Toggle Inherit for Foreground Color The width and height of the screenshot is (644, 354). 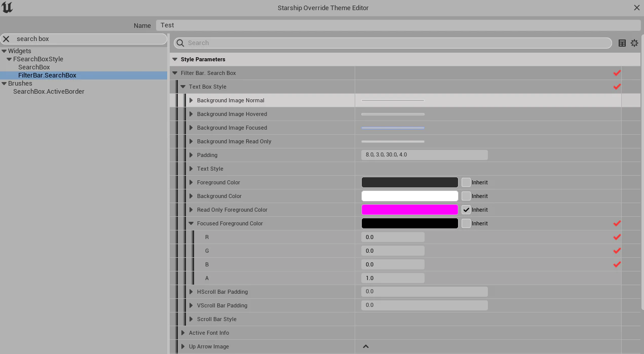(466, 182)
